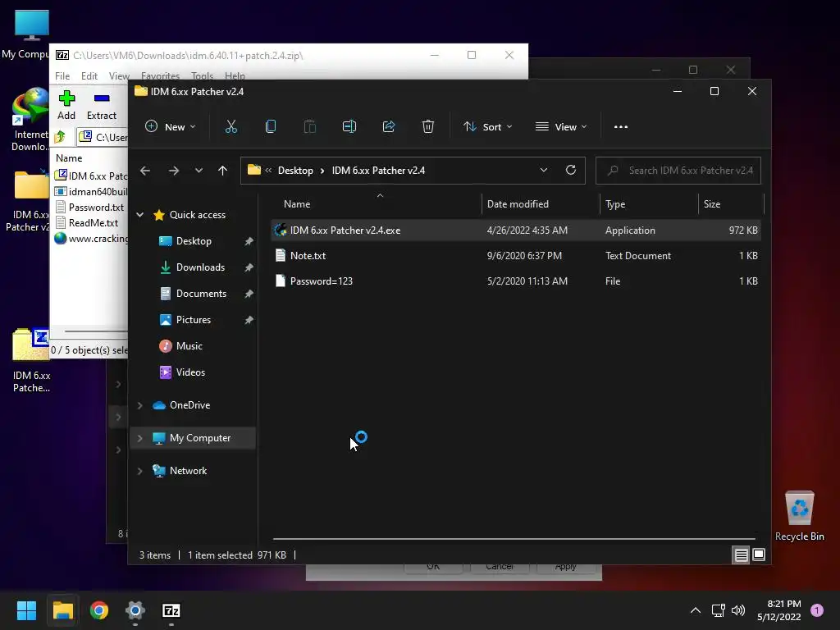Select ReadMe.txt in 7-Zip file list
The width and height of the screenshot is (840, 630).
(94, 223)
